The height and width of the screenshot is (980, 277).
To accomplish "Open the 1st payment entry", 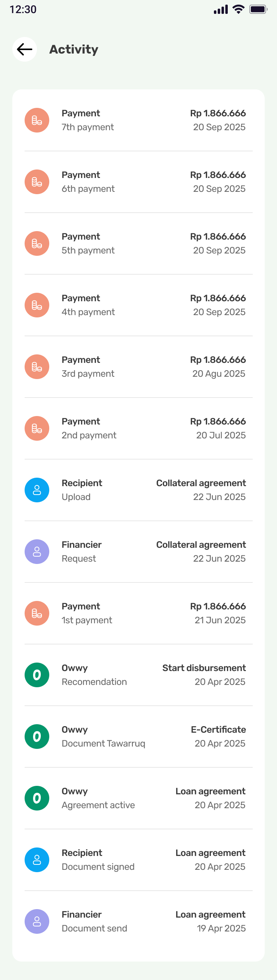I will (x=138, y=613).
